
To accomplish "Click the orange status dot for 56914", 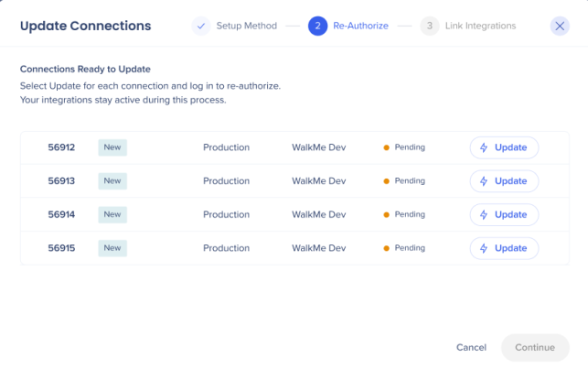I will click(x=386, y=215).
